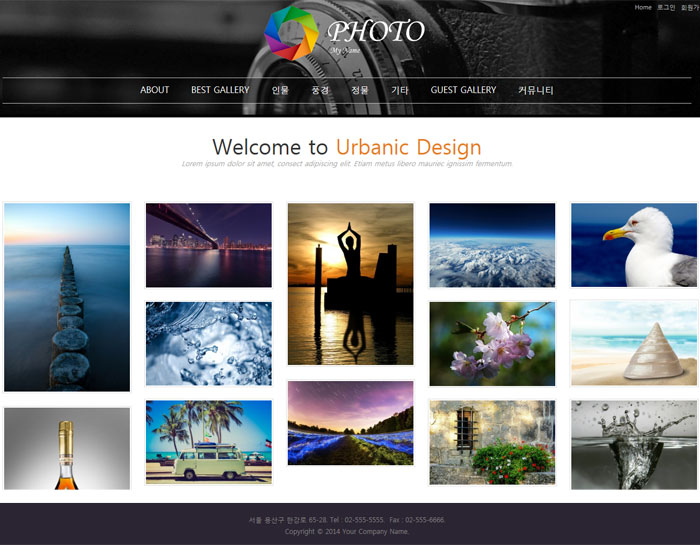Open the stone wall window flowers photo

click(x=492, y=442)
